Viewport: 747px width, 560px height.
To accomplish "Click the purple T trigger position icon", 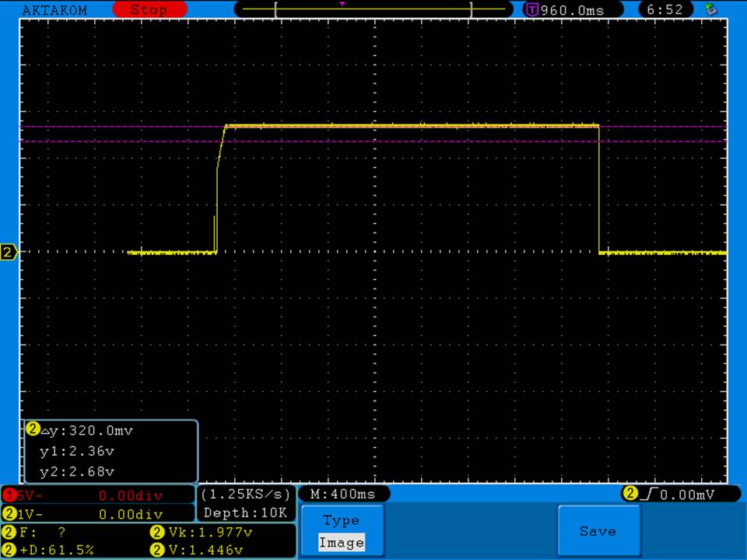I will tap(532, 10).
